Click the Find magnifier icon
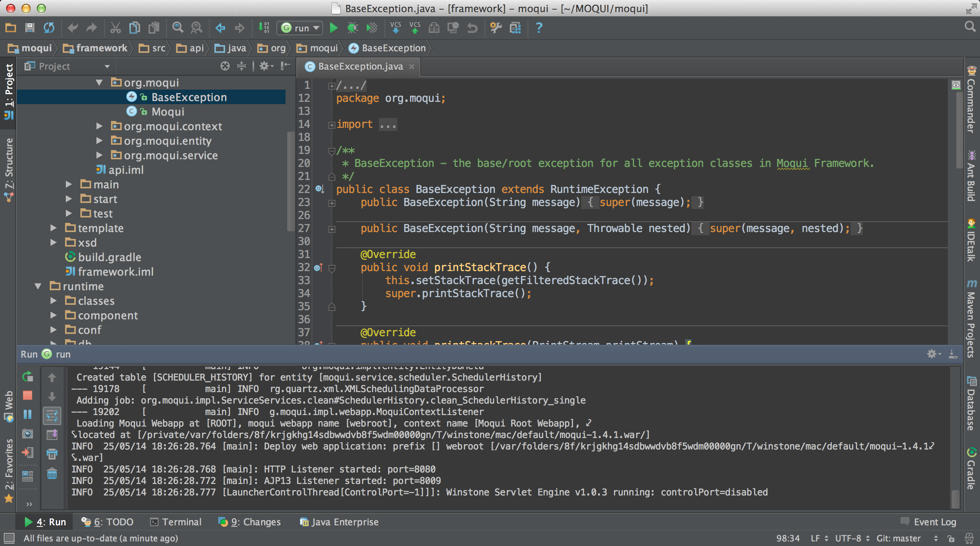The height and width of the screenshot is (546, 980). (x=178, y=28)
